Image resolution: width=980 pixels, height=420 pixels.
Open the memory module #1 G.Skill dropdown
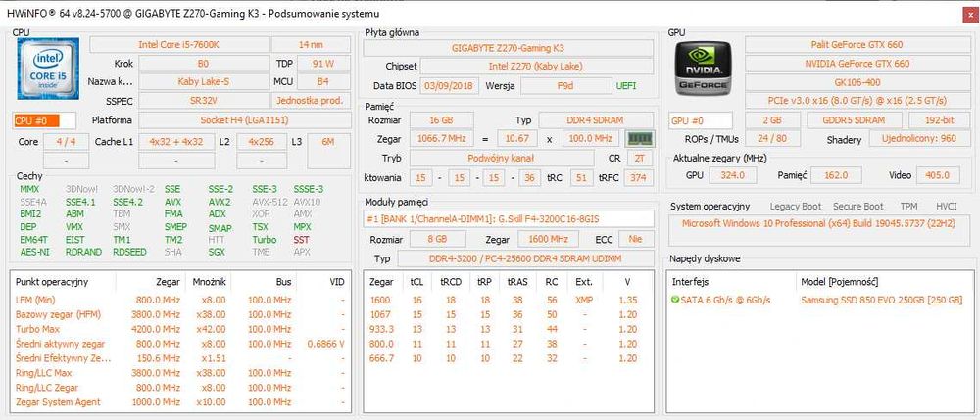pyautogui.click(x=509, y=218)
